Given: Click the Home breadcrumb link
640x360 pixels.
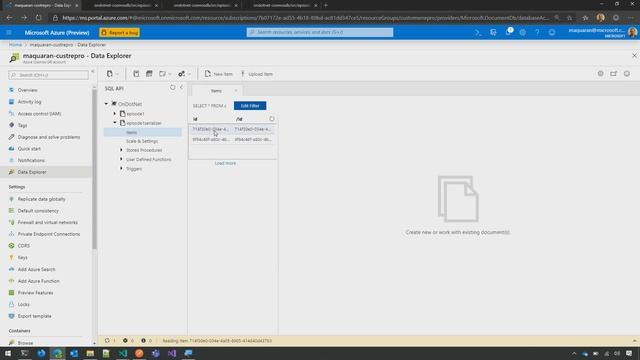Looking at the screenshot, I should (16, 44).
